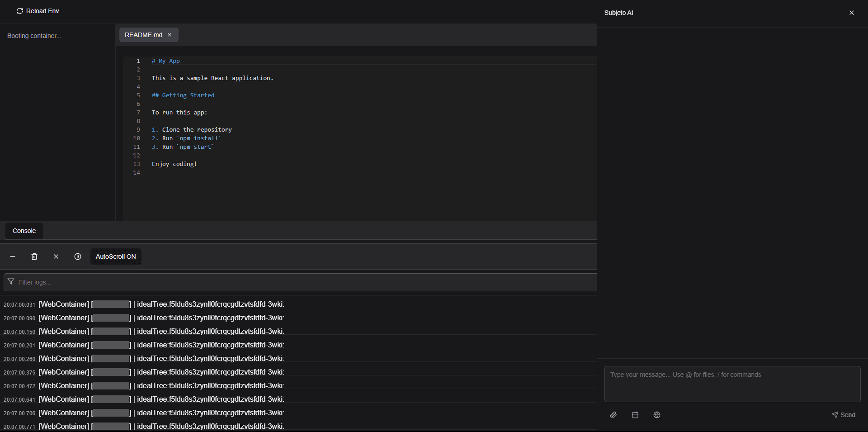Click log entry timestamped 20:07:00.375
Image resolution: width=868 pixels, height=432 pixels.
pyautogui.click(x=298, y=372)
